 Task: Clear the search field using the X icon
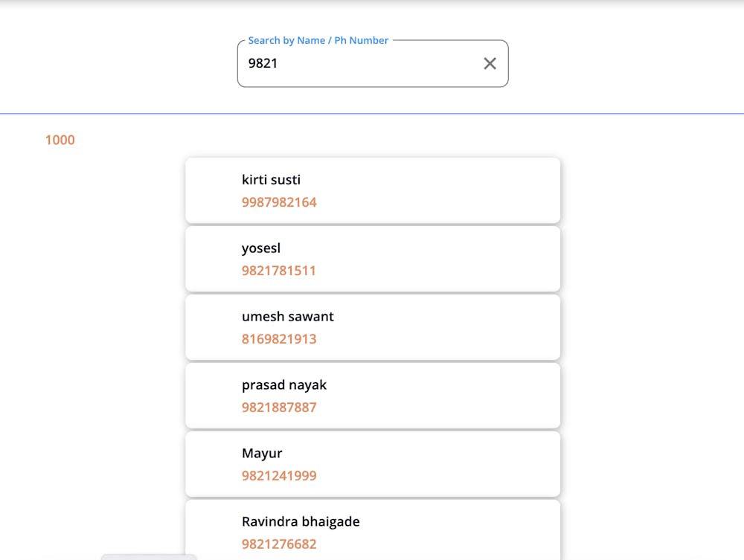pyautogui.click(x=490, y=63)
